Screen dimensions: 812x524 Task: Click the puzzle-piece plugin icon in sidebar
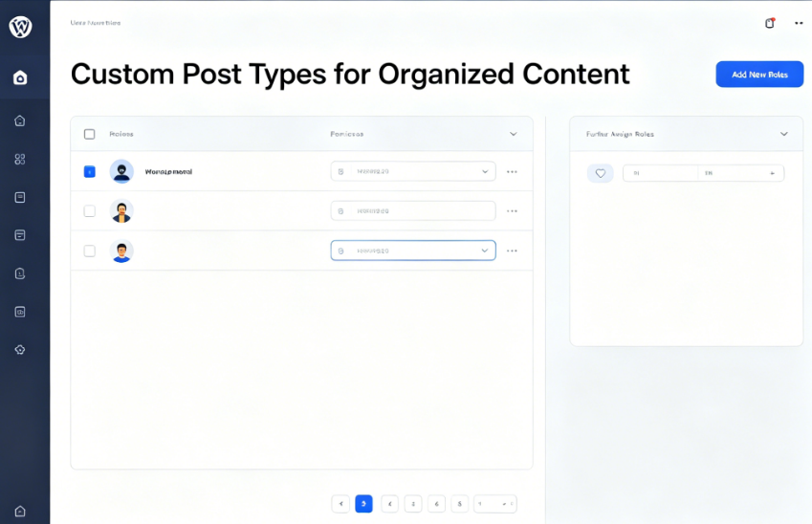(x=20, y=350)
